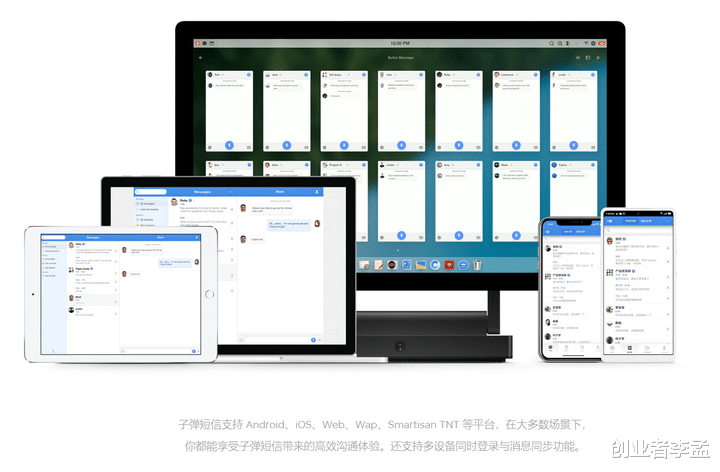This screenshot has width=720, height=472.
Task: Tap the microphone button in Lisa's chat card
Action: click(401, 146)
